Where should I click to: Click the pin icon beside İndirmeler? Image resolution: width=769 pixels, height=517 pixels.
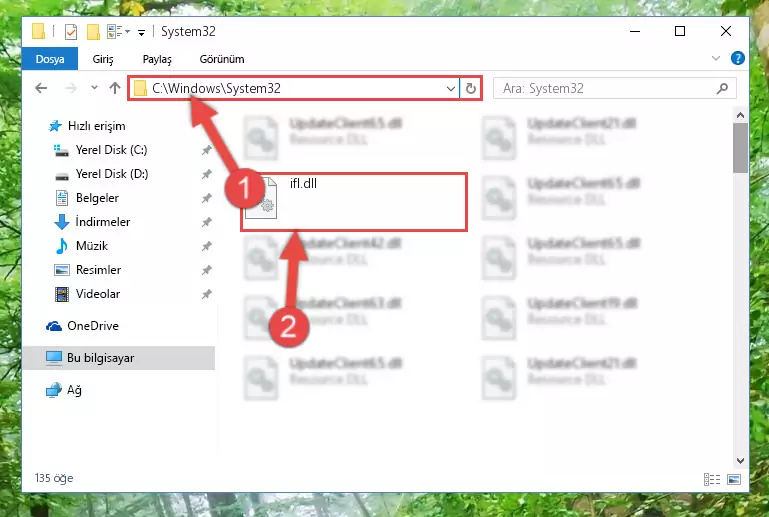(206, 222)
